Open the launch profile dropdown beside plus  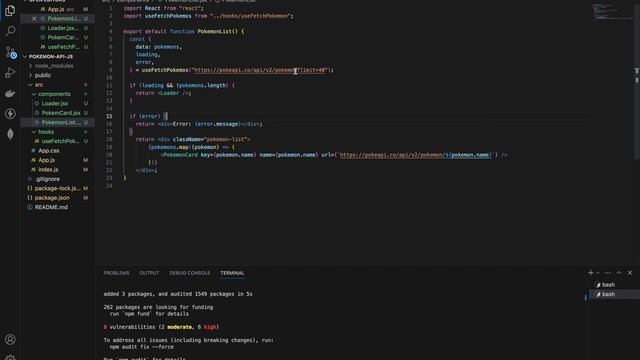pos(598,273)
